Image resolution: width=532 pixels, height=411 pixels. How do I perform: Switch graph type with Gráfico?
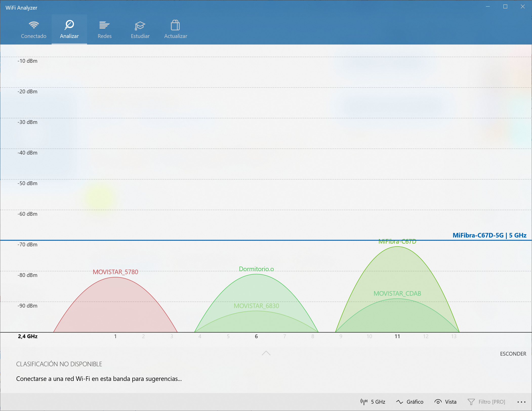pos(415,402)
